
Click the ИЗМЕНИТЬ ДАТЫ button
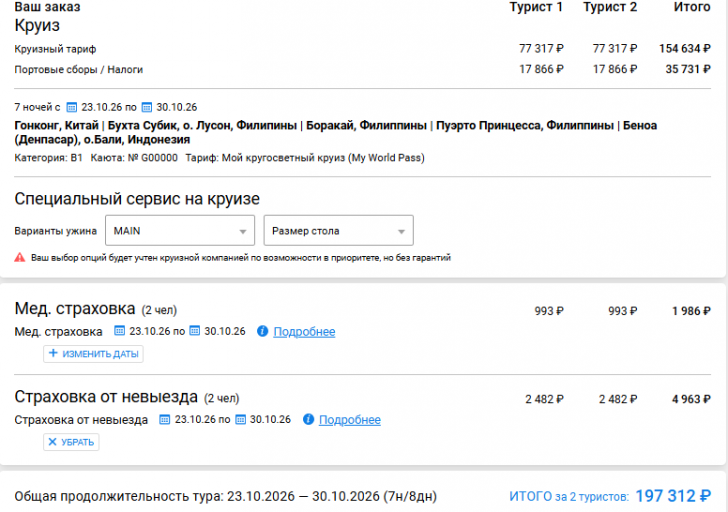pyautogui.click(x=93, y=354)
